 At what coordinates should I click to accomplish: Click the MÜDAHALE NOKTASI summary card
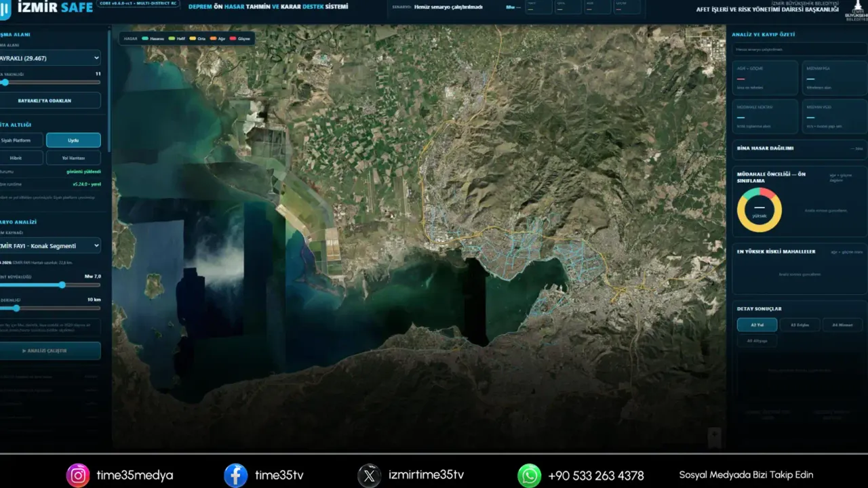pyautogui.click(x=765, y=117)
